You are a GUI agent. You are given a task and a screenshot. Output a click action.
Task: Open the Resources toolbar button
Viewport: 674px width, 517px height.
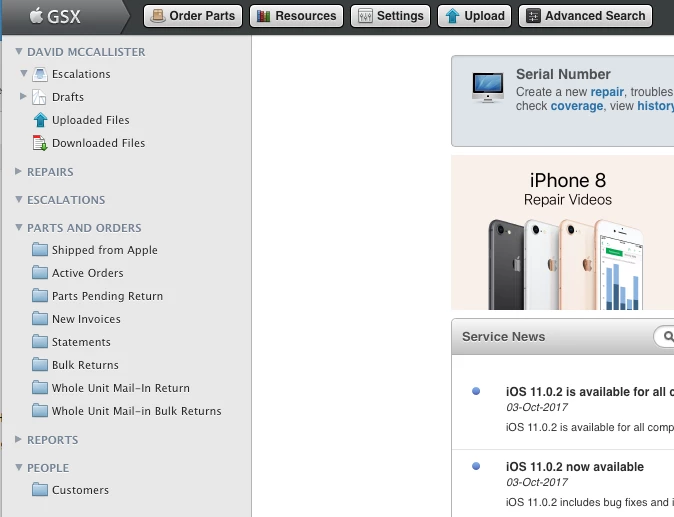[x=297, y=16]
